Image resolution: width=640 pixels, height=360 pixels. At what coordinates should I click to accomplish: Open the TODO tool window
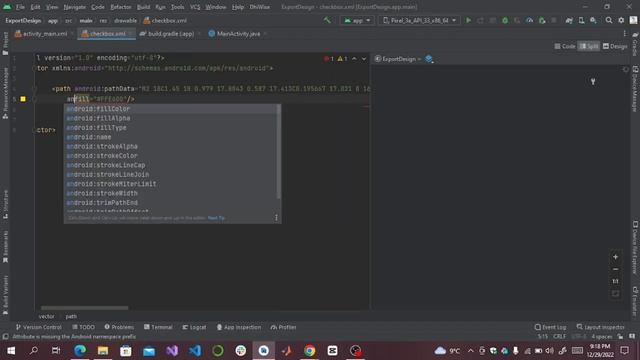[x=83, y=327]
